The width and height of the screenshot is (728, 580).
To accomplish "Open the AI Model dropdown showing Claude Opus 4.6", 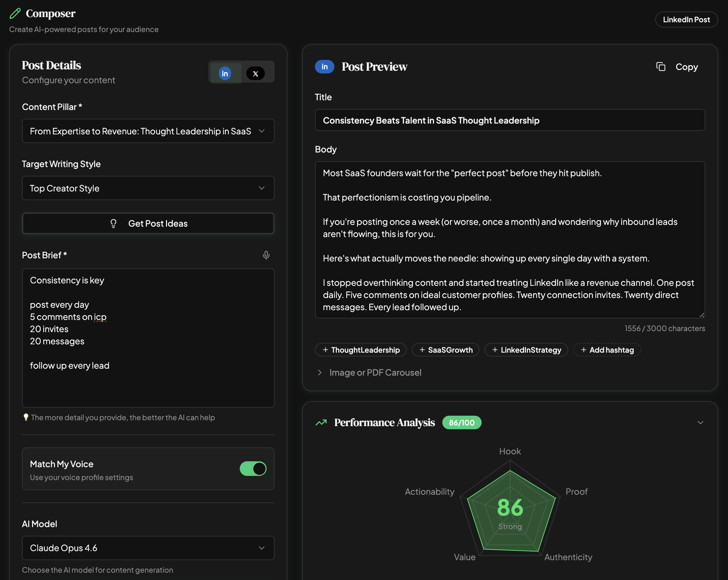I will click(148, 548).
